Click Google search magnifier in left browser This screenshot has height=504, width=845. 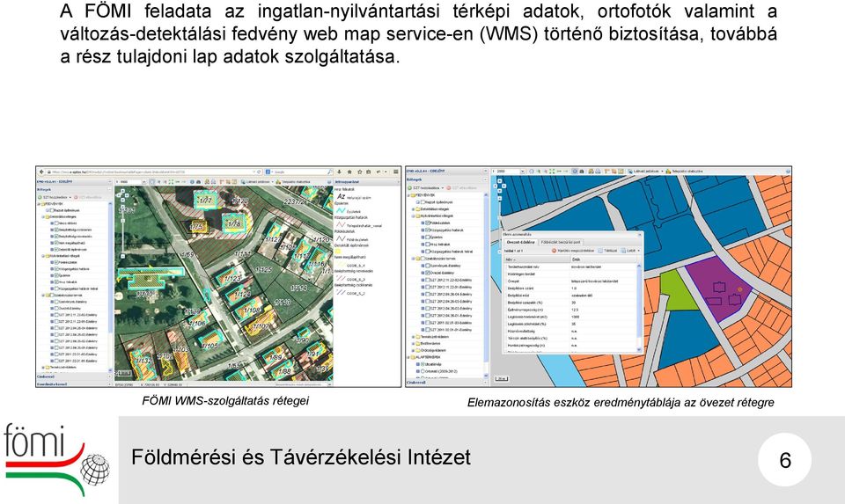pyautogui.click(x=329, y=172)
